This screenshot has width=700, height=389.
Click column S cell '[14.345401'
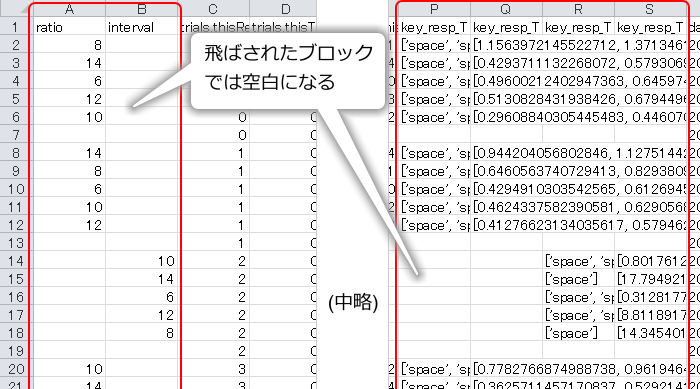650,333
